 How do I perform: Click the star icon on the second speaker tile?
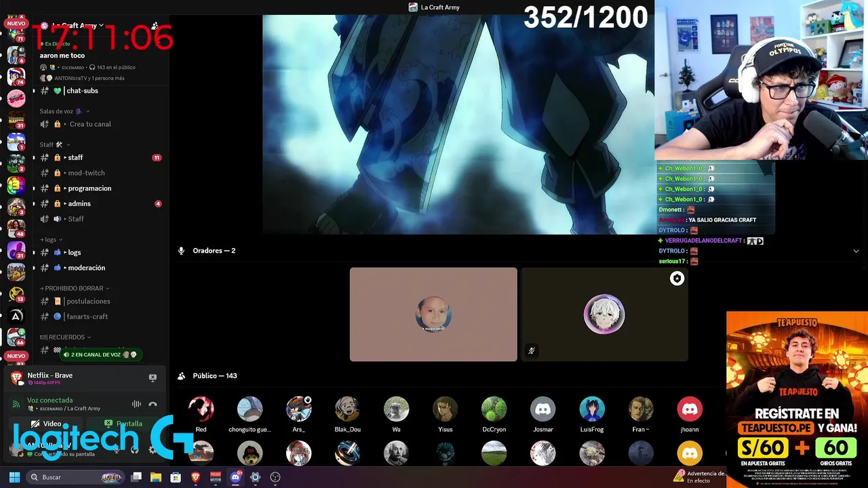tap(677, 279)
